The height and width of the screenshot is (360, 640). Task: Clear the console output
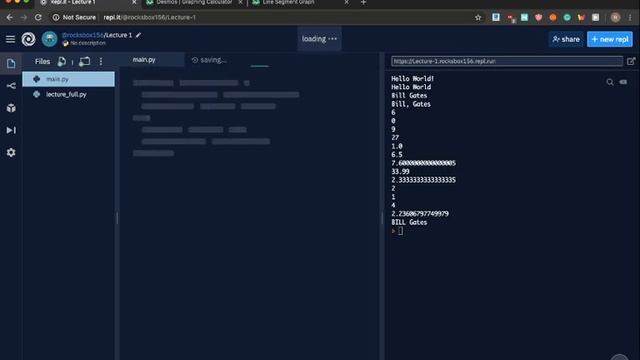pyautogui.click(x=623, y=82)
